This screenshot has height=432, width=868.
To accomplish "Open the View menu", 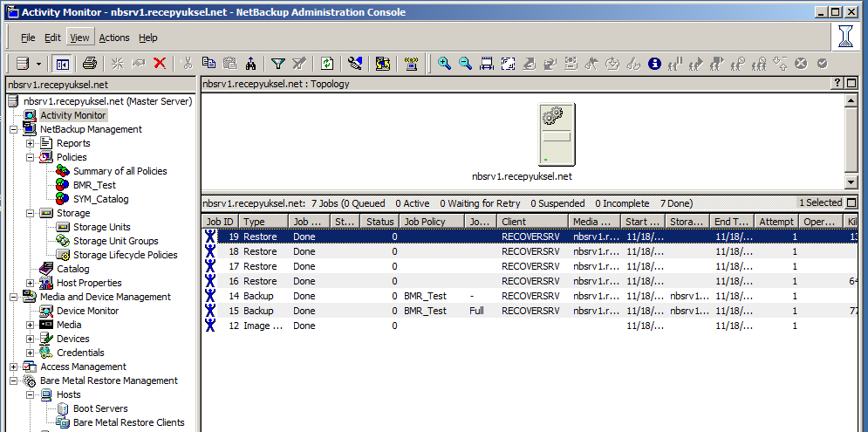I will pos(79,38).
